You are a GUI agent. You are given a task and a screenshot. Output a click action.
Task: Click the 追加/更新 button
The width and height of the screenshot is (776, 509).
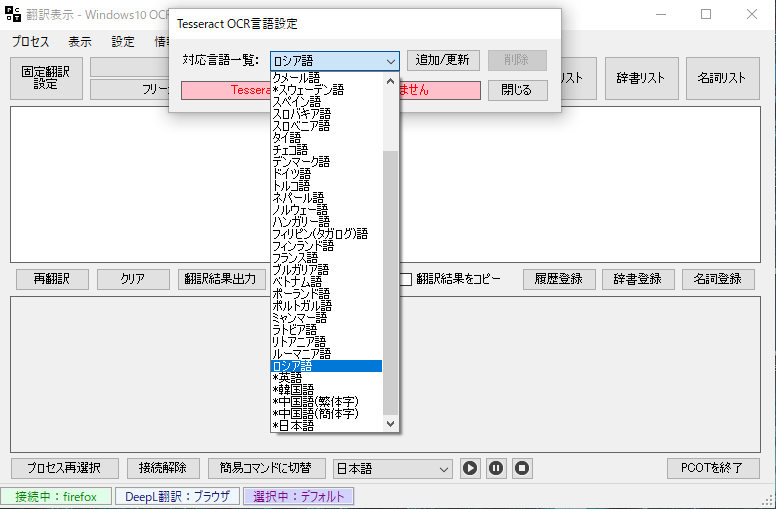(x=443, y=60)
